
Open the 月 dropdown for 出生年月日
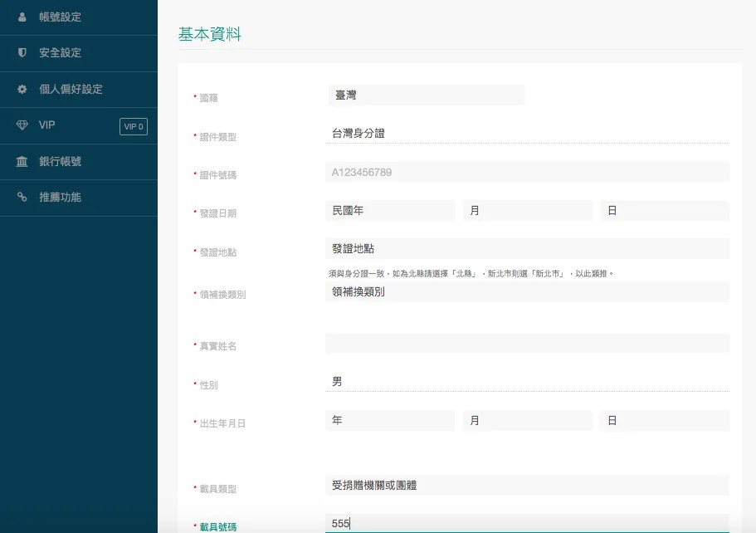[528, 420]
